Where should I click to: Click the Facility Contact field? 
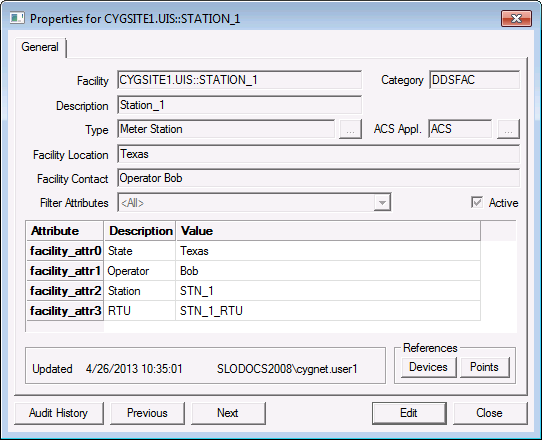pyautogui.click(x=318, y=178)
